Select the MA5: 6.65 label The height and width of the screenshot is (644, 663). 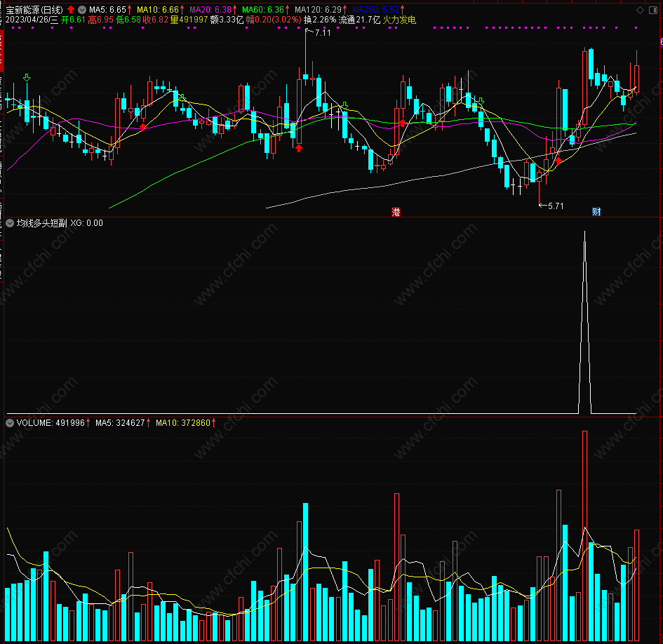(108, 9)
